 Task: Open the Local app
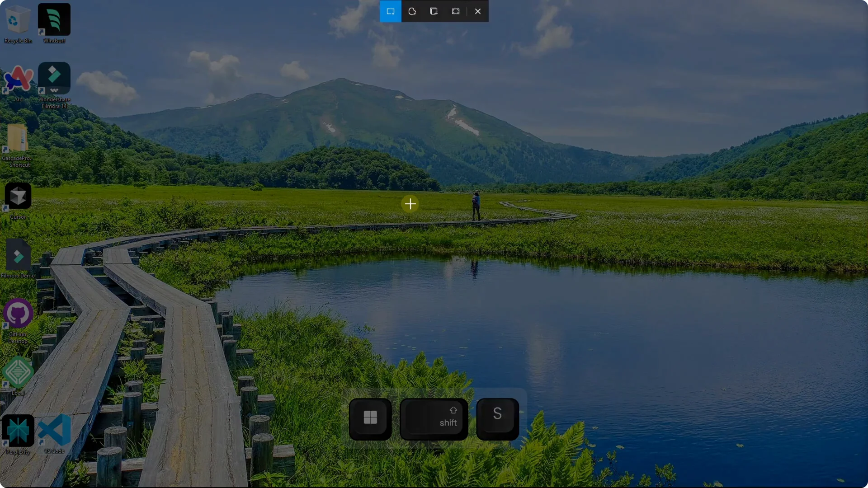point(18,372)
